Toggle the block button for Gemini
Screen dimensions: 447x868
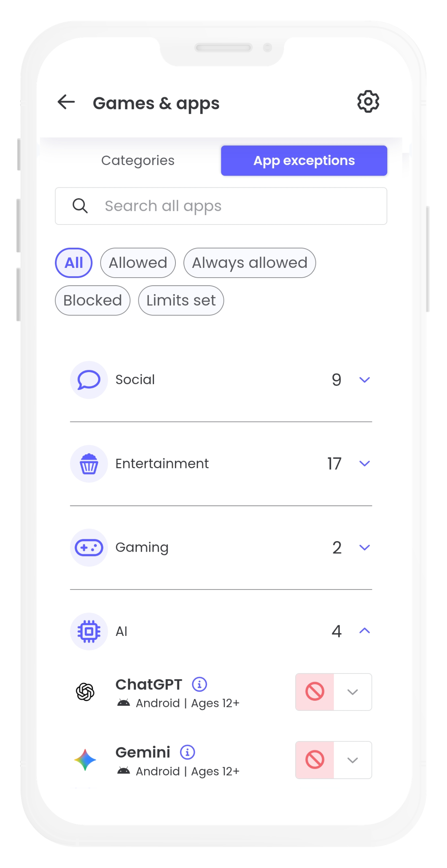[x=315, y=760]
